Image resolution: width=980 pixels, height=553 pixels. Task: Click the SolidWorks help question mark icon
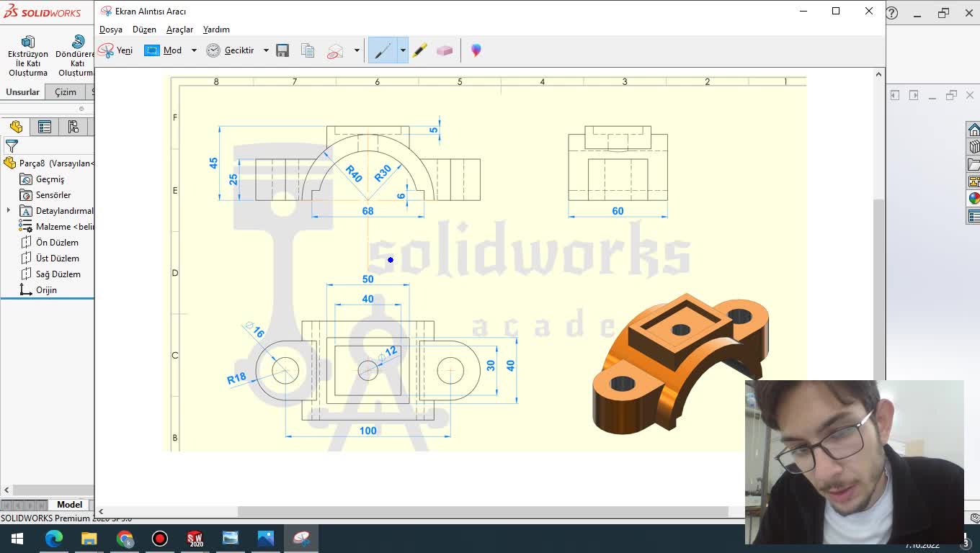point(892,13)
